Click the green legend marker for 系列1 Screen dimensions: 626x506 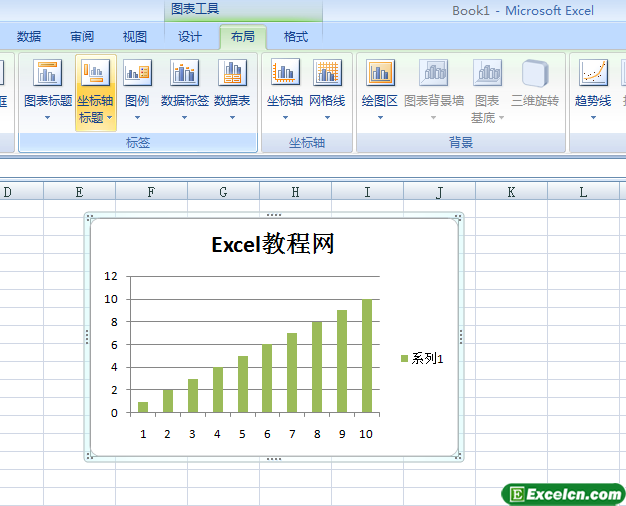[404, 358]
